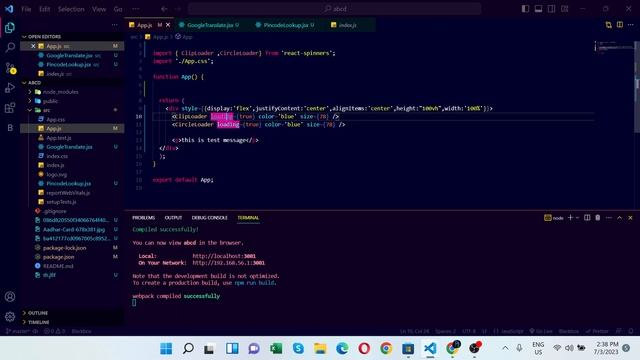
Task: Switch to the GoogleTranslate.jsx editor tab
Action: (x=209, y=25)
